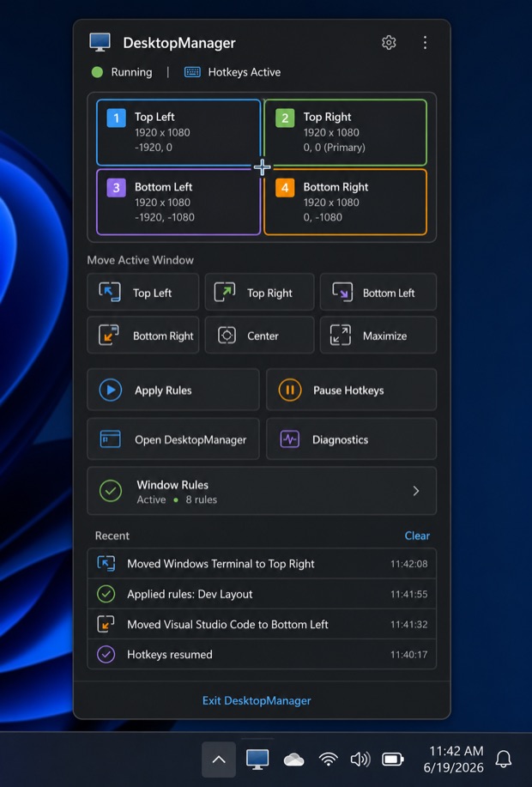The width and height of the screenshot is (532, 787).
Task: Select monitor 2 Top Right tile
Action: [x=345, y=132]
